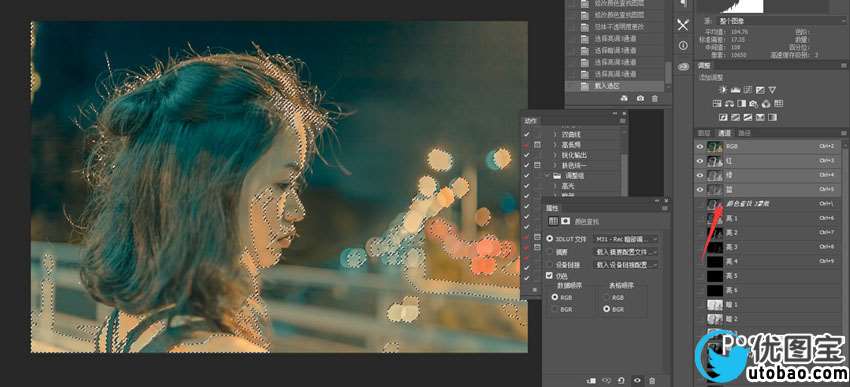Add a Curves adjustment from Adjustments panel
Screen dimensions: 850x387
point(748,89)
